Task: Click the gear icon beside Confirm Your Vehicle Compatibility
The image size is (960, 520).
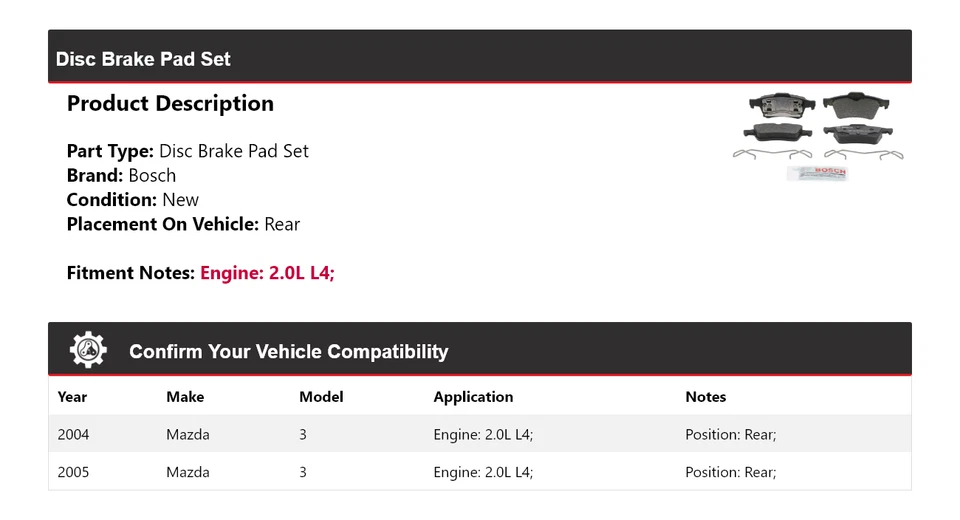Action: pyautogui.click(x=88, y=350)
